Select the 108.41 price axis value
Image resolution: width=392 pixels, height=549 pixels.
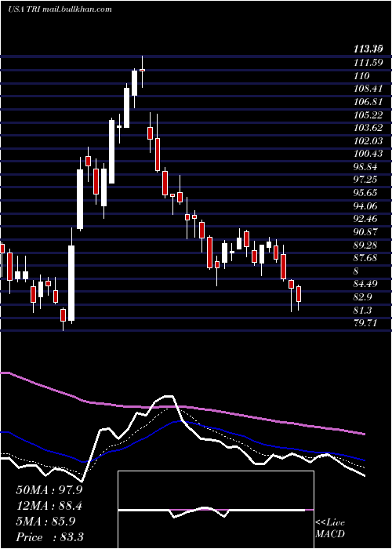[368, 89]
